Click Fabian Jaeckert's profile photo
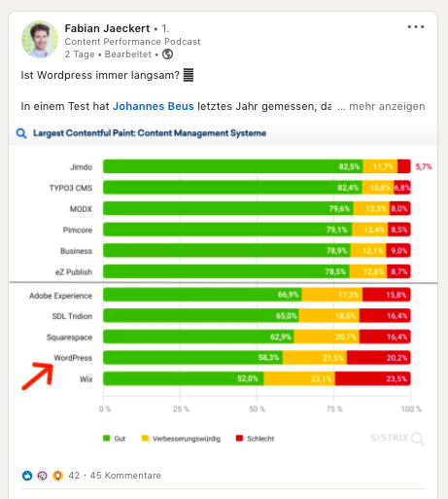Image resolution: width=448 pixels, height=499 pixels. pyautogui.click(x=40, y=40)
